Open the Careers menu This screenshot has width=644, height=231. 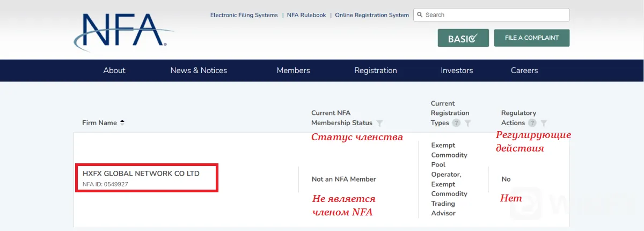[x=524, y=70]
